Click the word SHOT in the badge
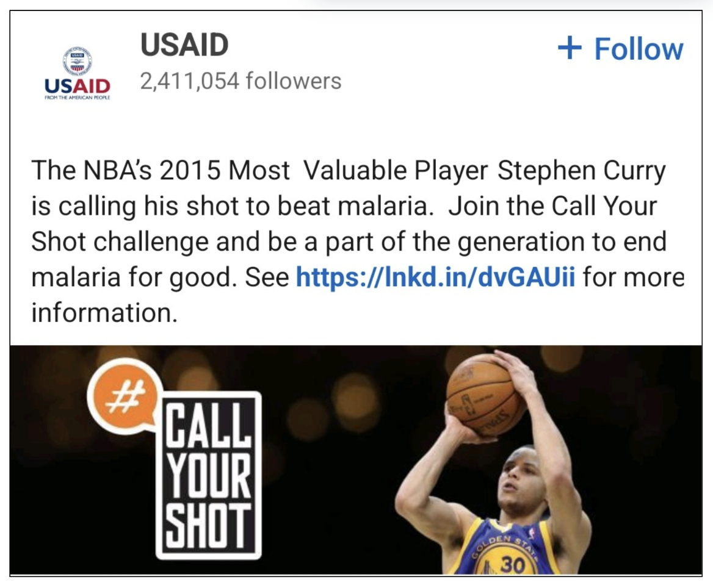This screenshot has width=713, height=588. click(208, 525)
